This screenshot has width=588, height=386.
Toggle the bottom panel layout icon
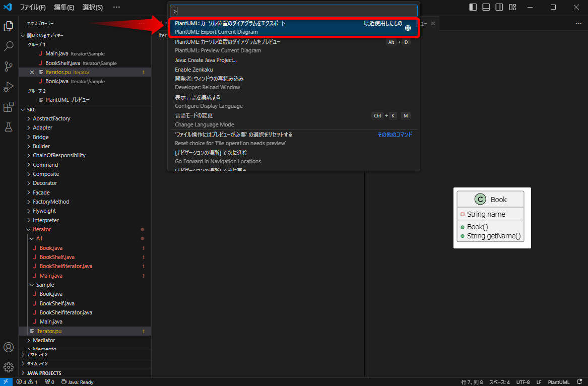tap(486, 7)
